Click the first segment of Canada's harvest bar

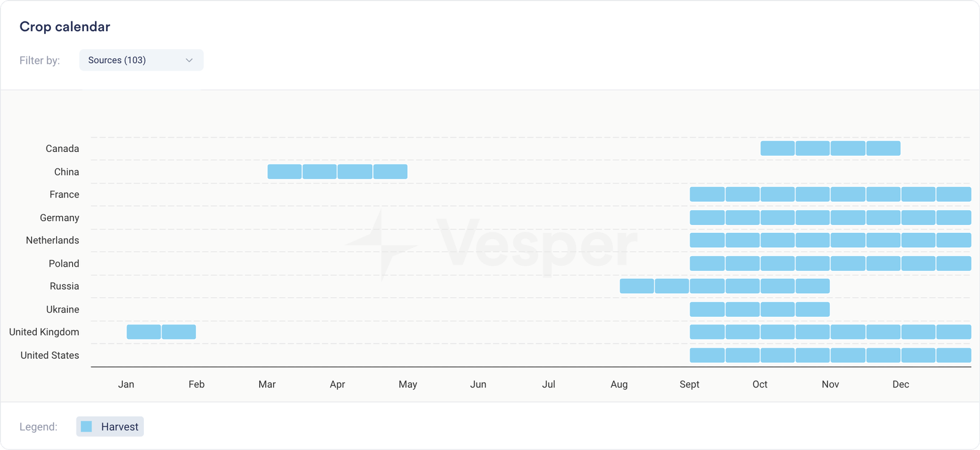(x=777, y=148)
